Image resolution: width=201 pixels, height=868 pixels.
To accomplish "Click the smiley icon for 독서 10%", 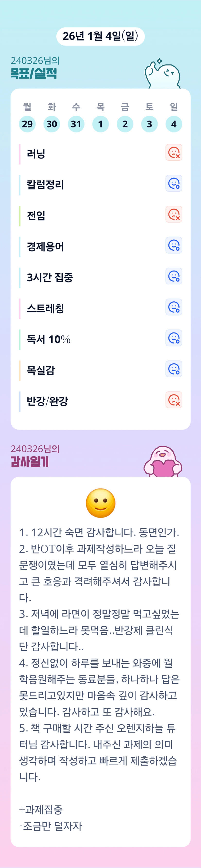I will click(174, 338).
